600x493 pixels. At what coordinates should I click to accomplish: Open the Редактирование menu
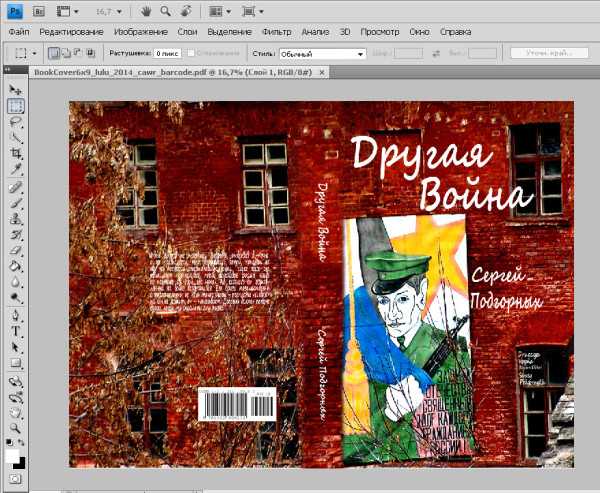(71, 32)
